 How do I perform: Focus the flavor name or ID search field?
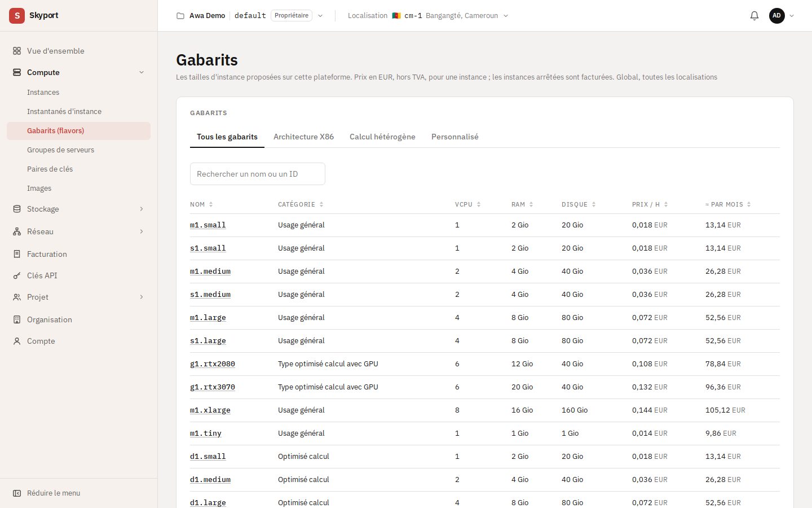258,174
